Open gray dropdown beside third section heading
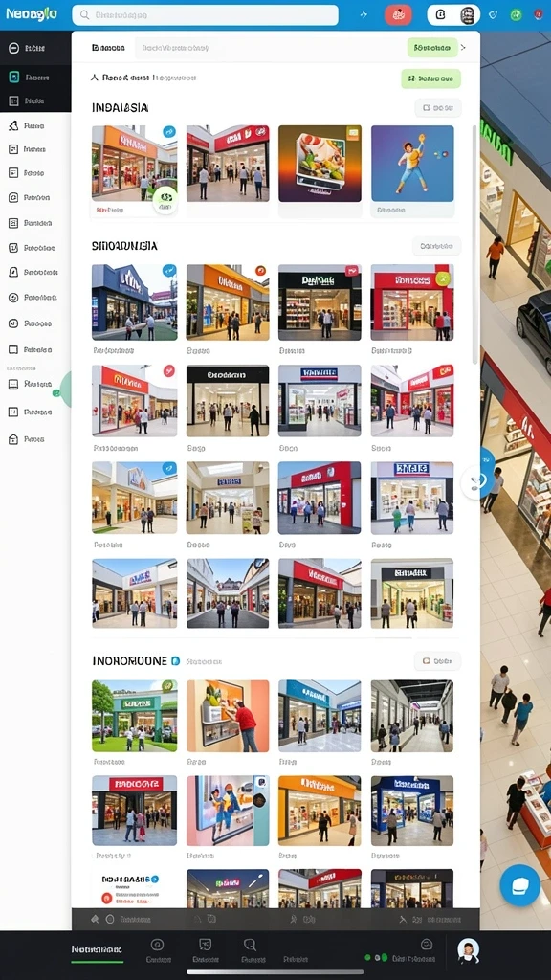 pyautogui.click(x=437, y=660)
